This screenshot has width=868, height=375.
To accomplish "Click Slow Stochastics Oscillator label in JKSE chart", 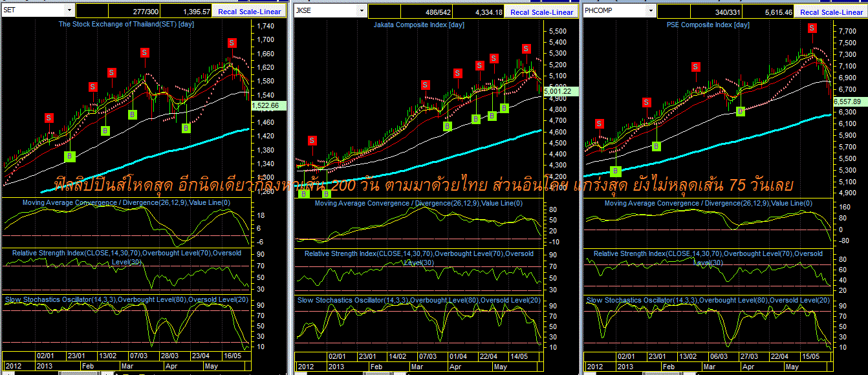I will pyautogui.click(x=419, y=300).
